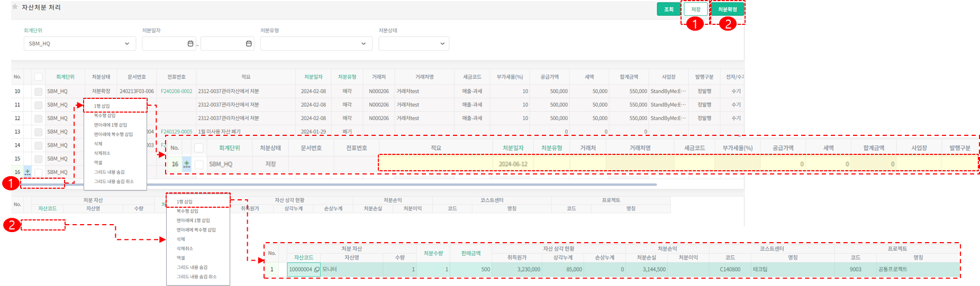This screenshot has height=286, width=980.
Task: Open voucher link F240208-0002
Action: pos(176,91)
